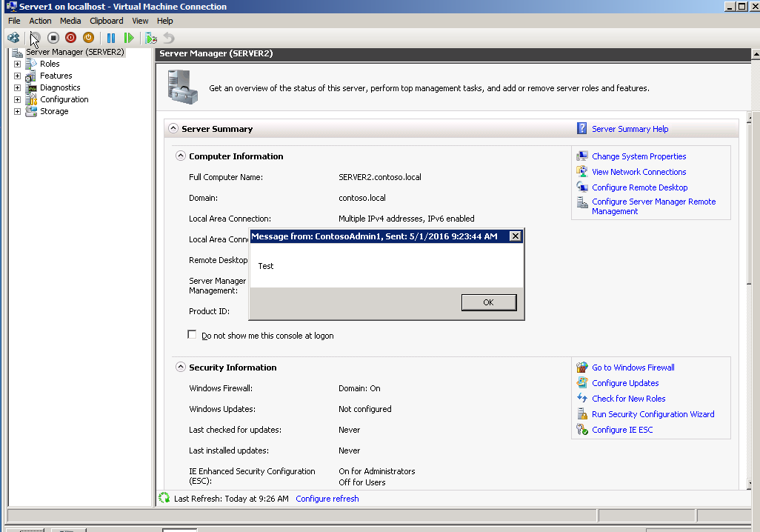Image resolution: width=760 pixels, height=532 pixels.
Task: Expand the Storage node
Action: 18,112
